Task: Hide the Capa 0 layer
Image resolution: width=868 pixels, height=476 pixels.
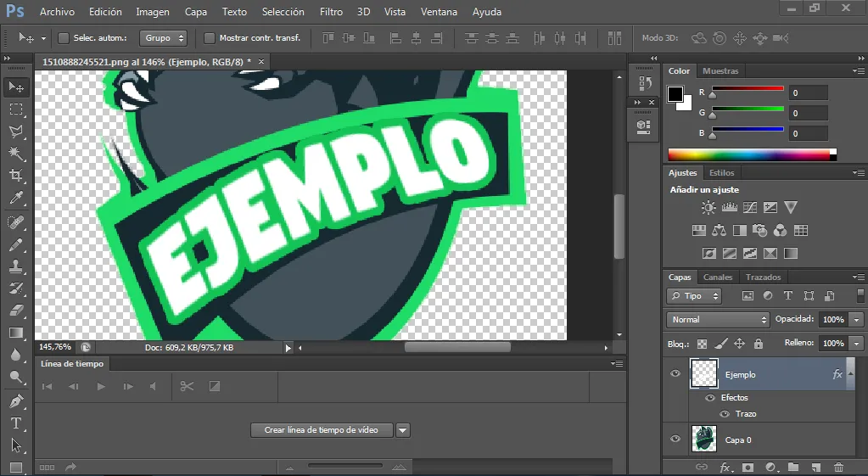Action: click(x=675, y=439)
